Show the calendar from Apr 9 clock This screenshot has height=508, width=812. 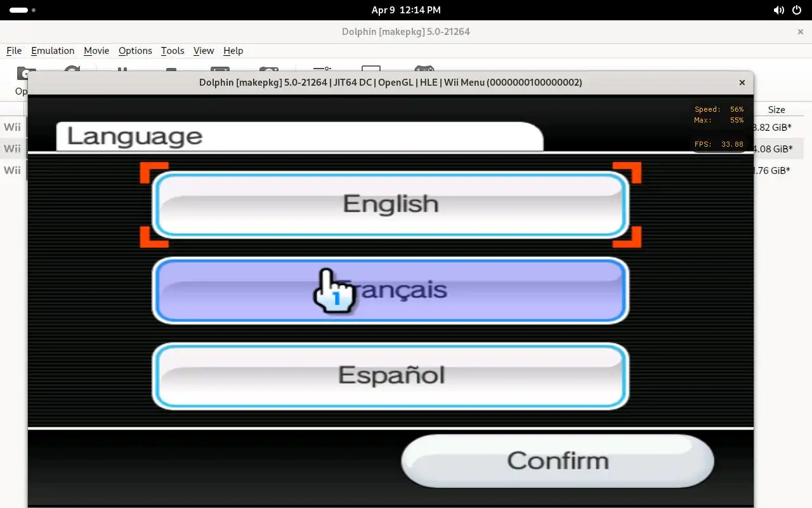tap(406, 10)
